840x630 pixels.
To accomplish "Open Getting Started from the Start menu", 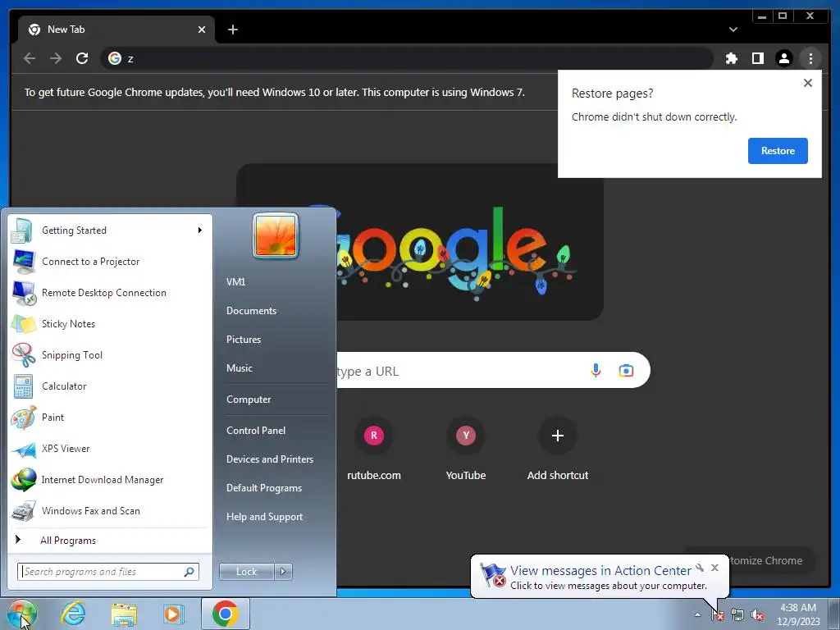I will coord(110,231).
